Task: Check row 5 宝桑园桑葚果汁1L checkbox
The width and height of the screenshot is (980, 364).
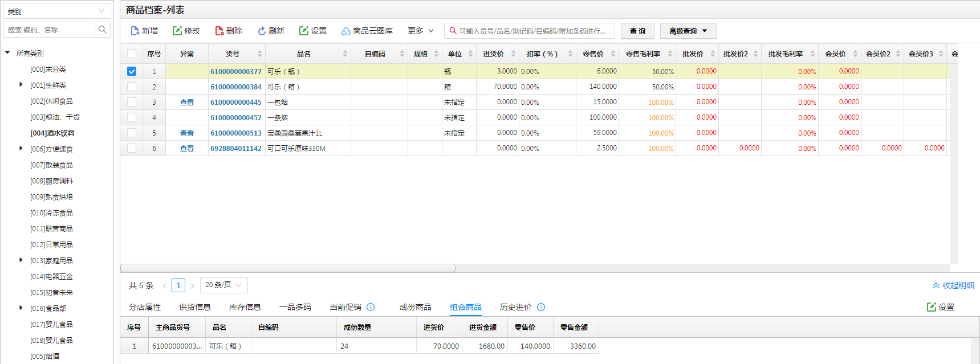Action: 132,133
